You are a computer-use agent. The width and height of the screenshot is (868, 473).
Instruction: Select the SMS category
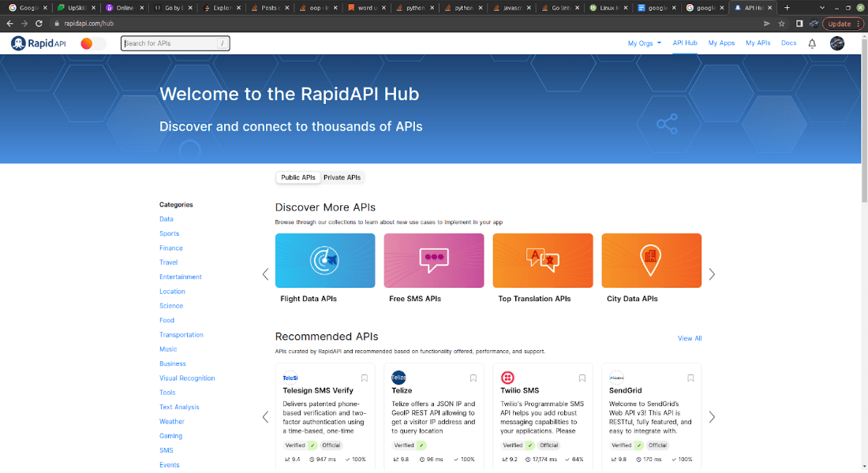(x=166, y=450)
